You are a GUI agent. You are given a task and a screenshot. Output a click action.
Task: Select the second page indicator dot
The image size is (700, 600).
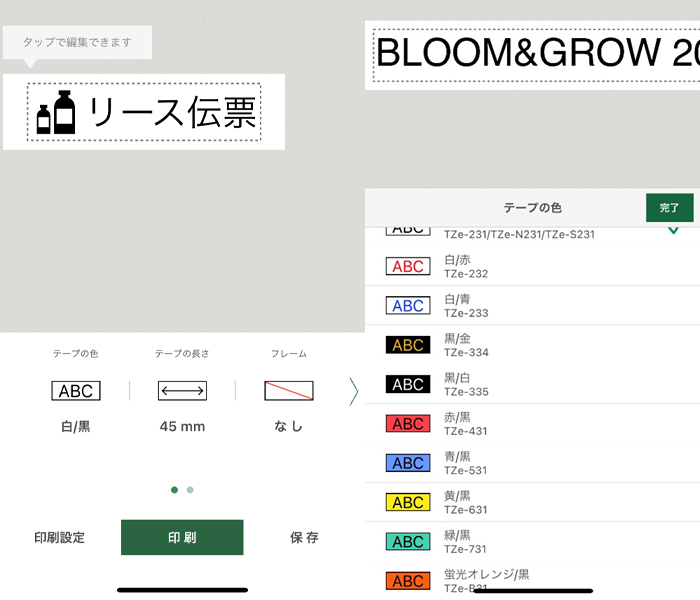190,490
